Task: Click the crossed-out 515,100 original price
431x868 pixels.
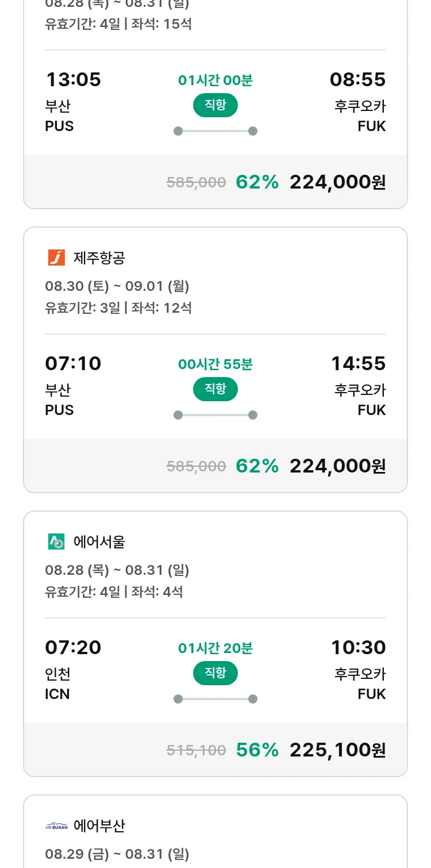Action: tap(196, 750)
